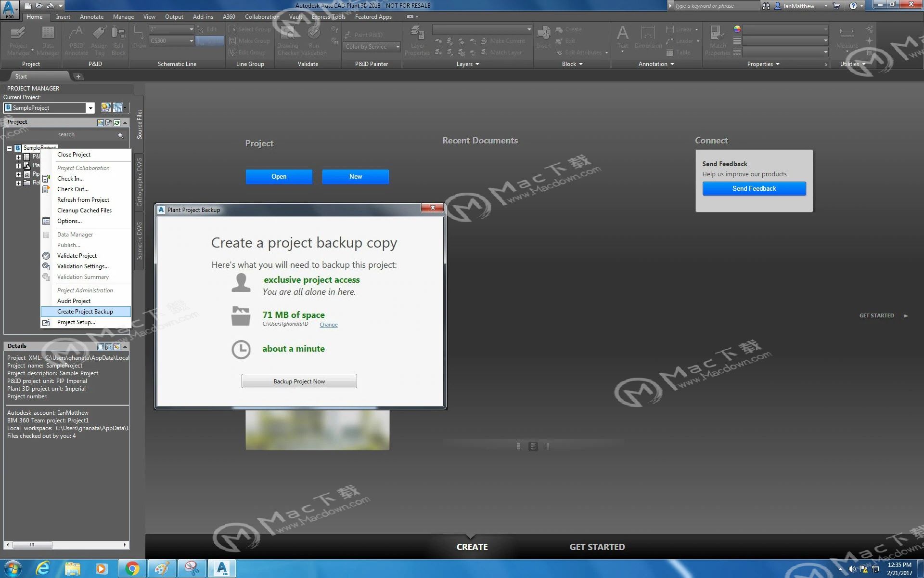Switch to the Insert ribbon tab

[x=63, y=17]
